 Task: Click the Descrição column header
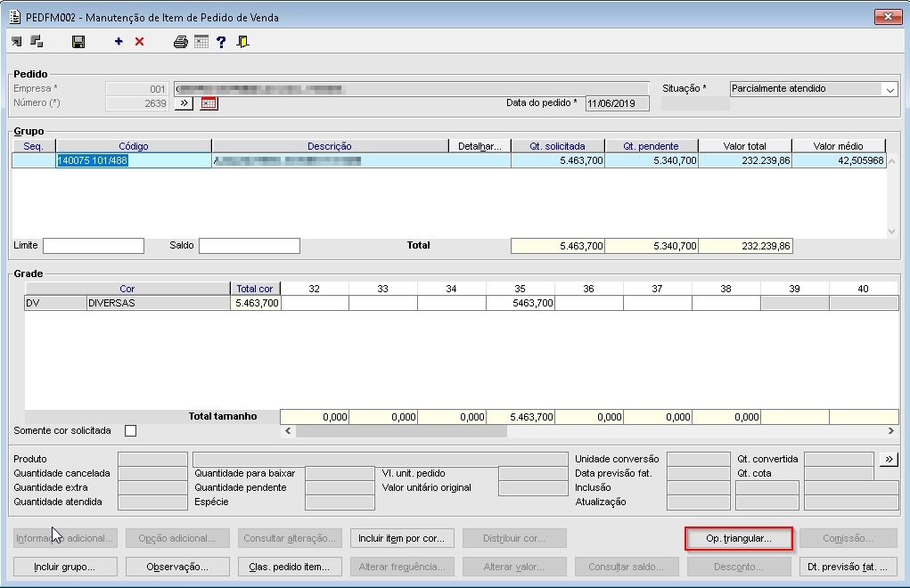click(x=330, y=146)
